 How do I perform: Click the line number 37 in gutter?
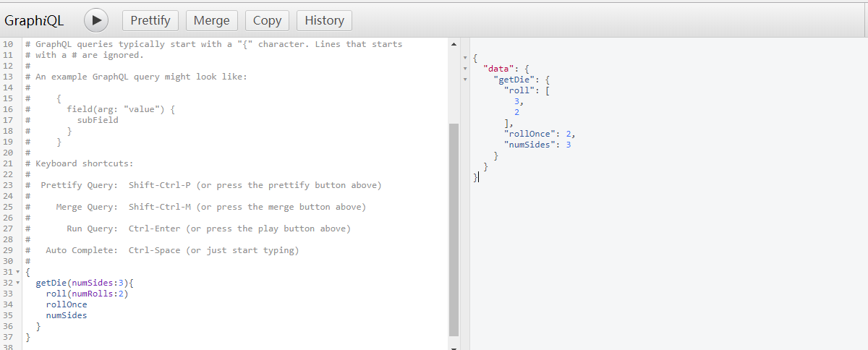8,337
